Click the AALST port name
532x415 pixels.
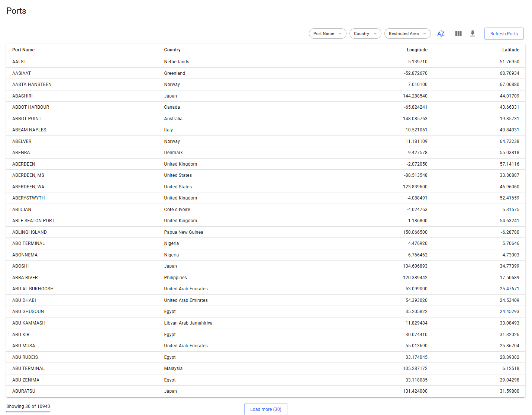19,62
